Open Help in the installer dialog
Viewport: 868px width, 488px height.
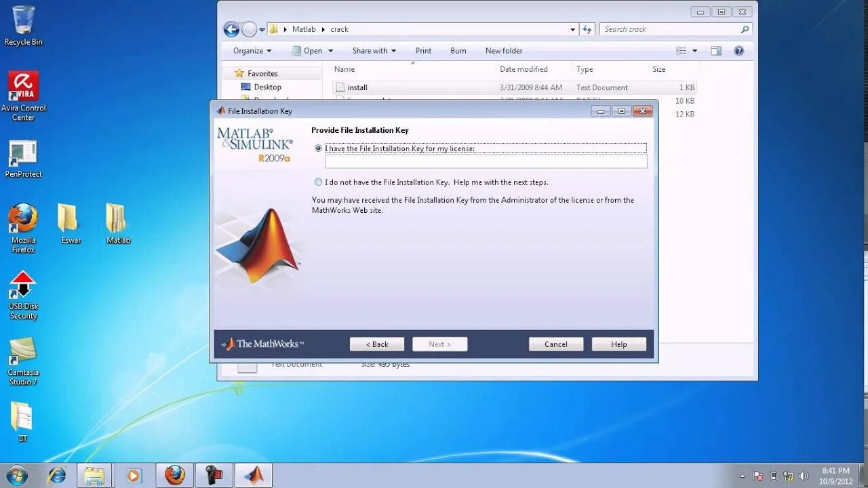(618, 344)
